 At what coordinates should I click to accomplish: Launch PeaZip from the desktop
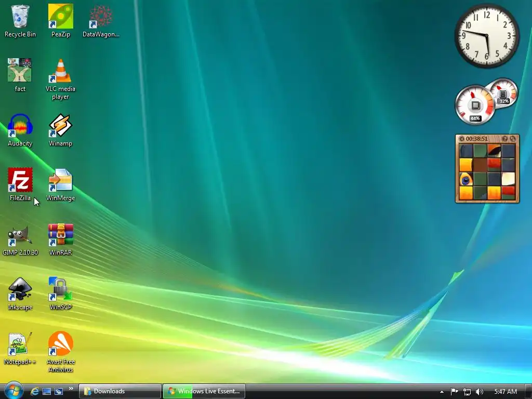coord(60,21)
